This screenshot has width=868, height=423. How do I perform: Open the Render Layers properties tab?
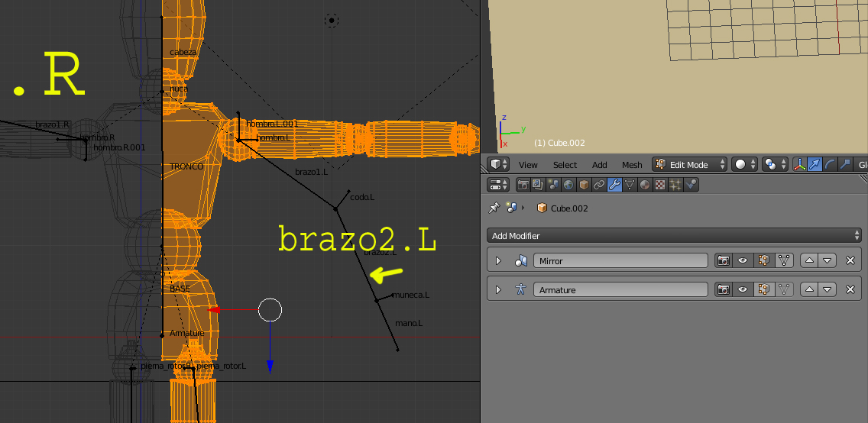coord(538,185)
